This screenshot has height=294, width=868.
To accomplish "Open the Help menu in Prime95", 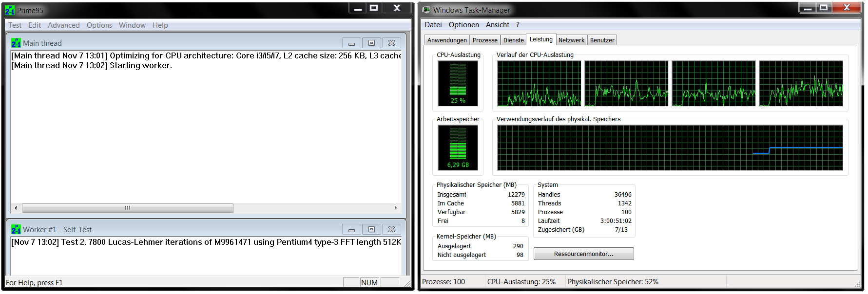I will pos(160,25).
